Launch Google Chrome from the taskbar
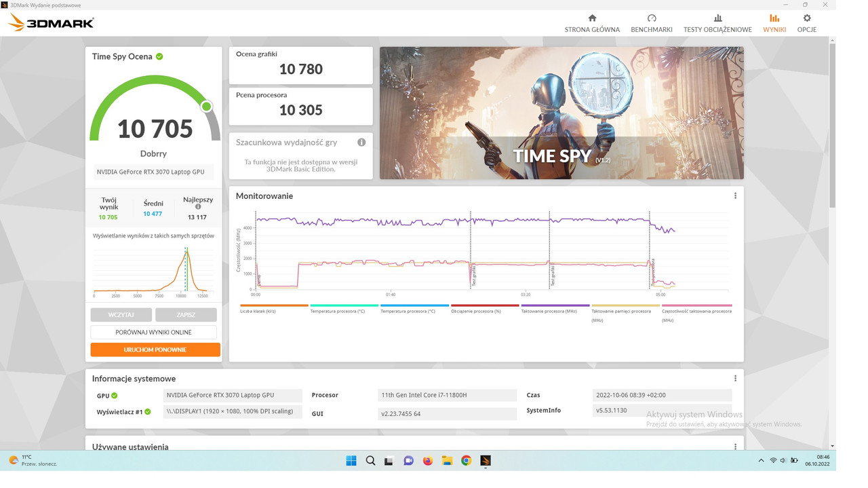868x488 pixels. coord(466,461)
